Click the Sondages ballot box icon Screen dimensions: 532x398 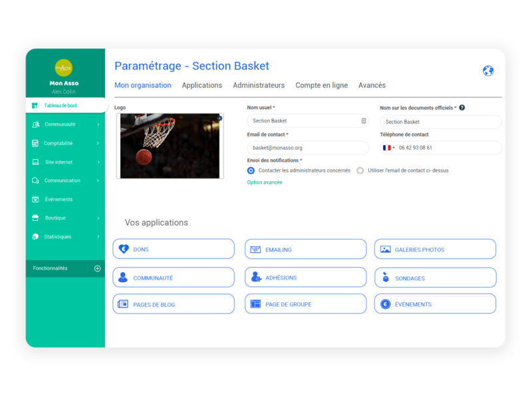[386, 277]
